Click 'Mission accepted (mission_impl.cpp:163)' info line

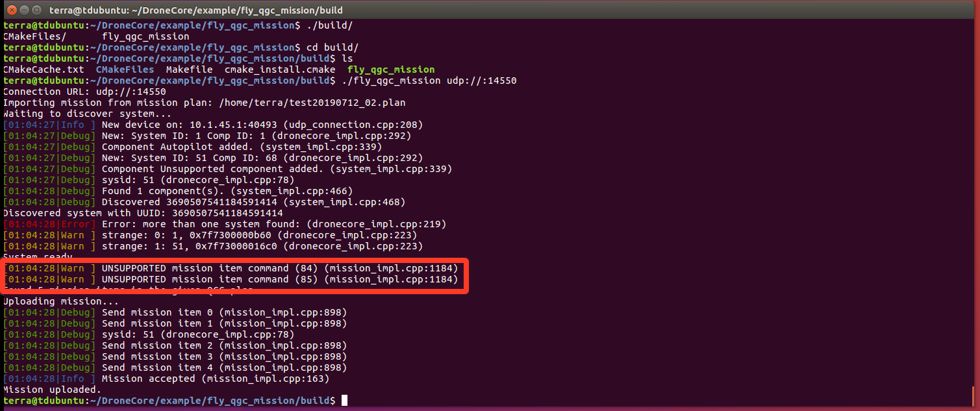pyautogui.click(x=166, y=379)
